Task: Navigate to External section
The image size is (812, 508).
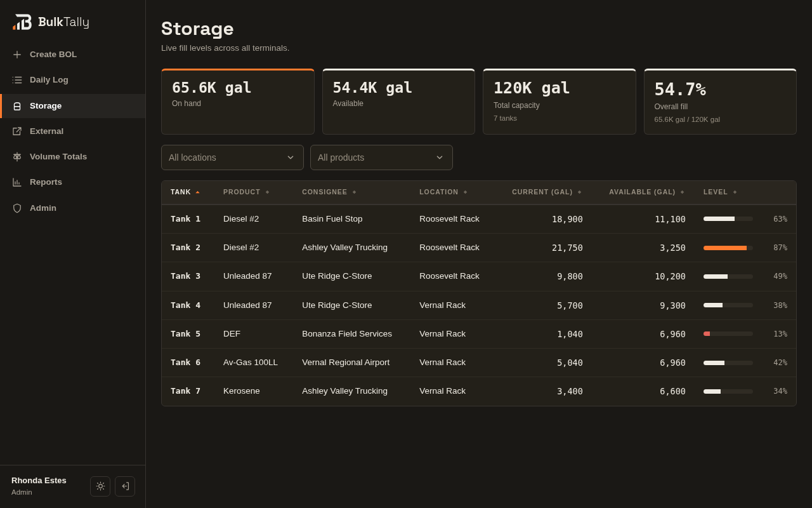Action: (x=72, y=131)
